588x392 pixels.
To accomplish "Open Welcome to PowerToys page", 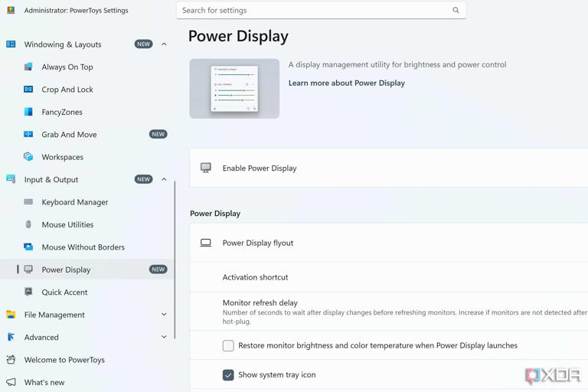I will 87,359.
